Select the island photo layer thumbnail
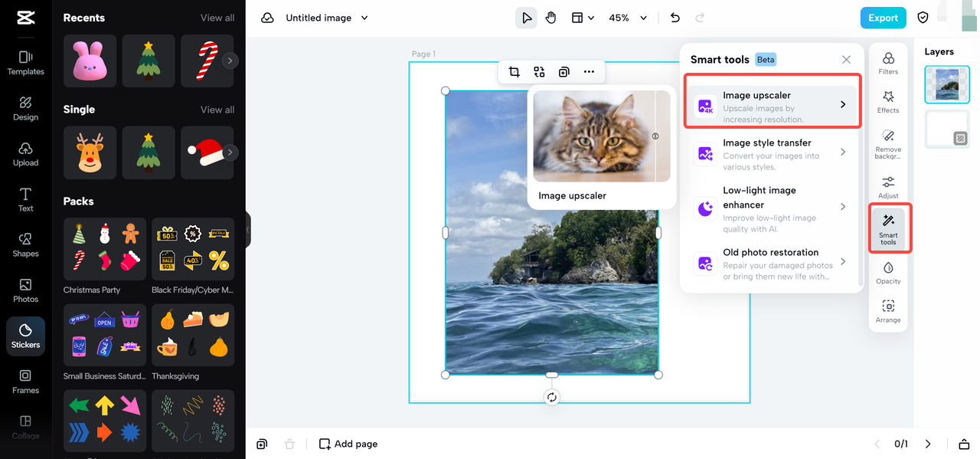Screen dimensions: 980x459 tap(947, 84)
